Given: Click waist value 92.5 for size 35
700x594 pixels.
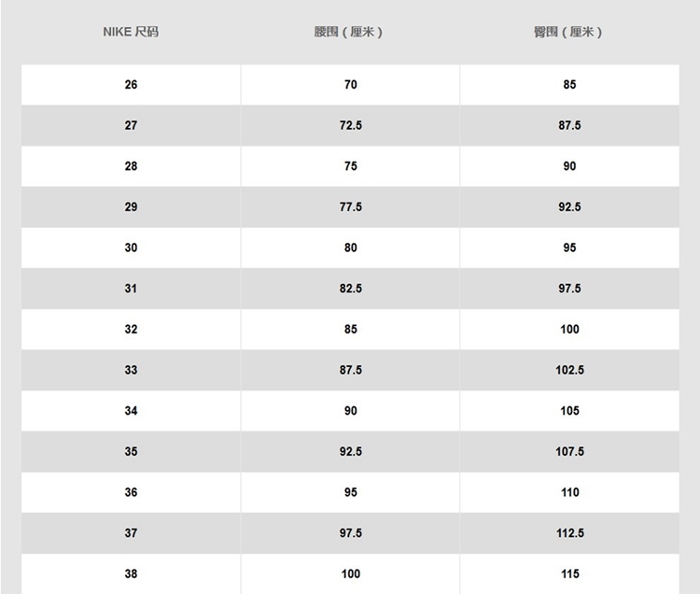Looking at the screenshot, I should point(350,452).
